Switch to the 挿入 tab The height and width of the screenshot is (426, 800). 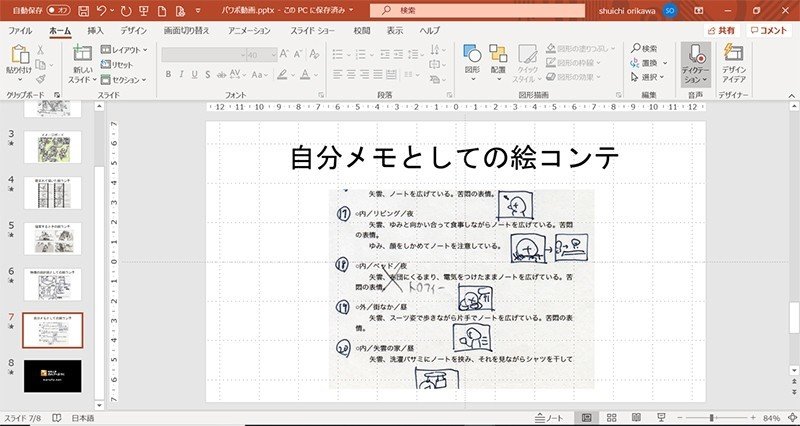point(95,31)
